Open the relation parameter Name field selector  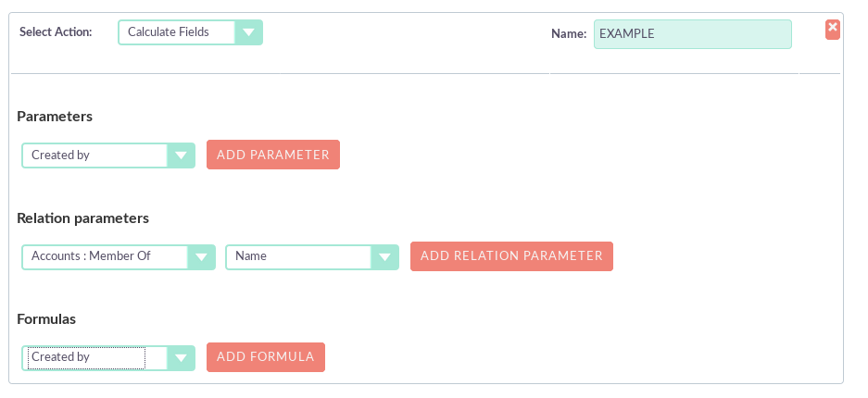coord(299,256)
